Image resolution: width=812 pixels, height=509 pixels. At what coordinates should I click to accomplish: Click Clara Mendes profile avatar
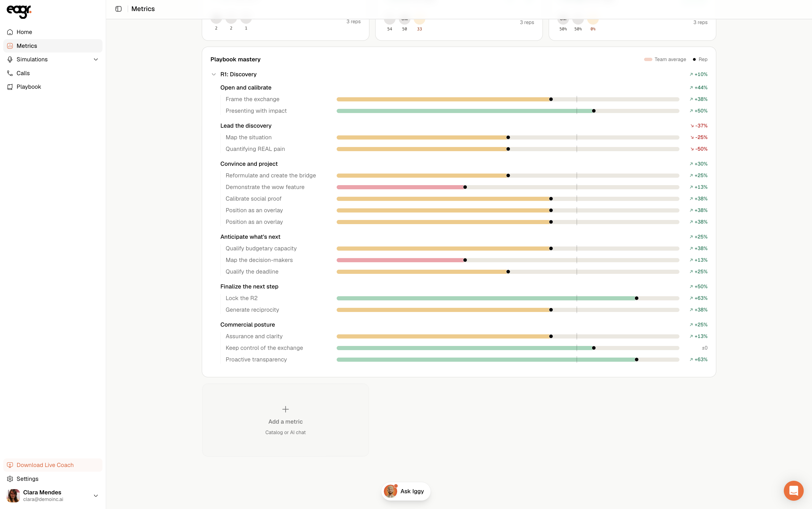point(13,495)
